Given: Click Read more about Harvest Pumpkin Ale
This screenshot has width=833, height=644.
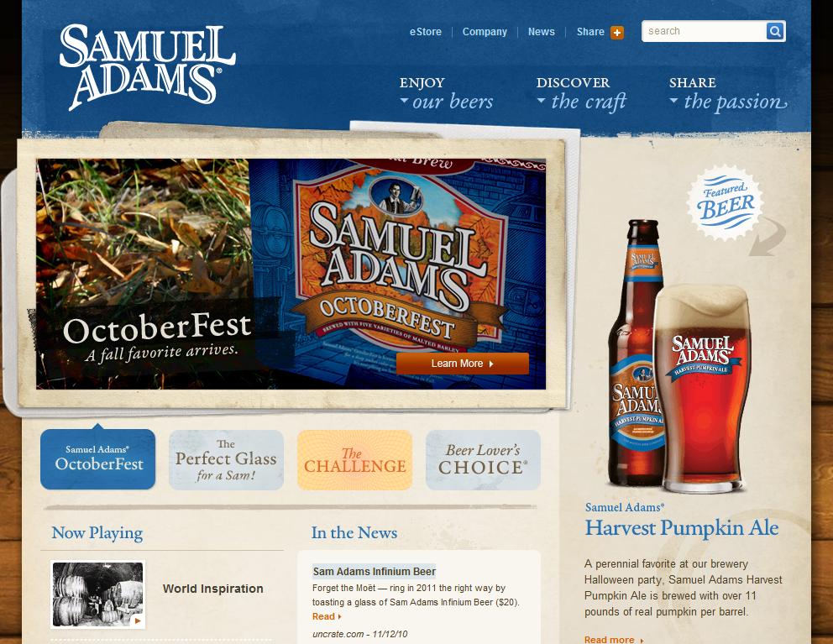Looking at the screenshot, I should (x=614, y=639).
